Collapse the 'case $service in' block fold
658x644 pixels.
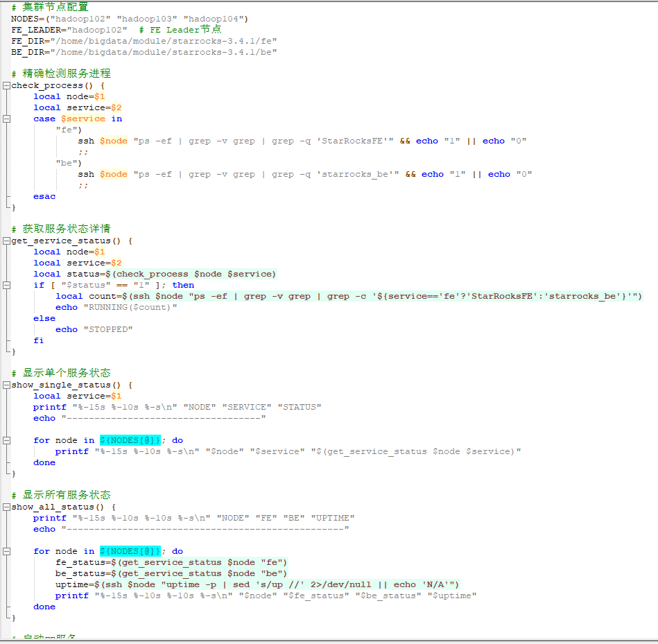pos(6,119)
